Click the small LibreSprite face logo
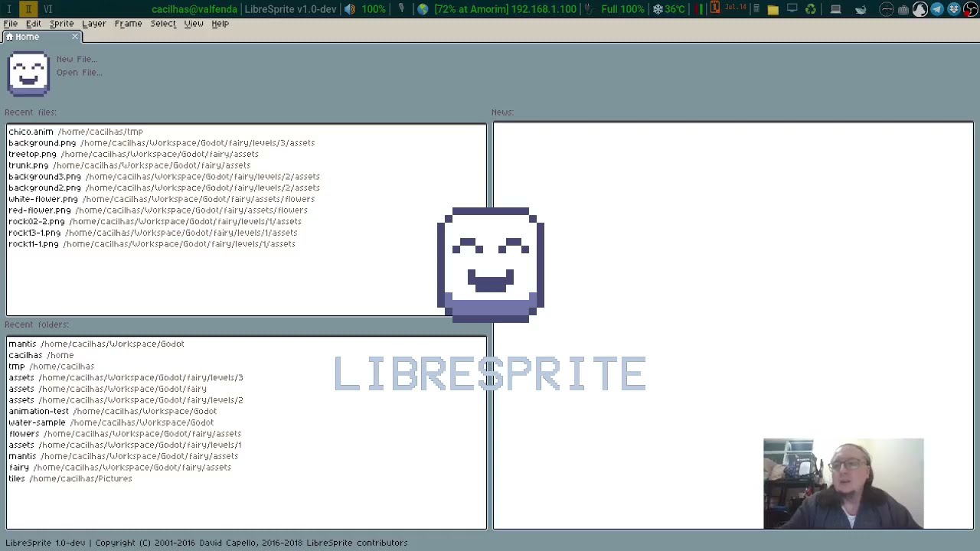Image resolution: width=980 pixels, height=551 pixels. tap(28, 73)
